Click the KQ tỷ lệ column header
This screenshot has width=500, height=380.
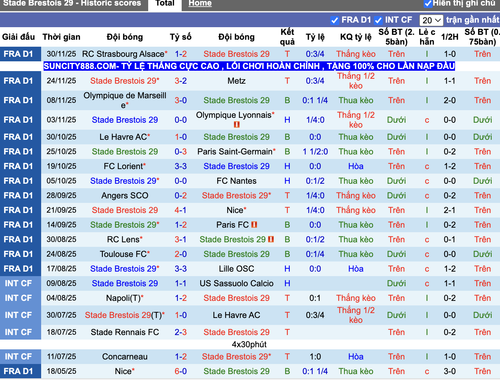pos(356,37)
